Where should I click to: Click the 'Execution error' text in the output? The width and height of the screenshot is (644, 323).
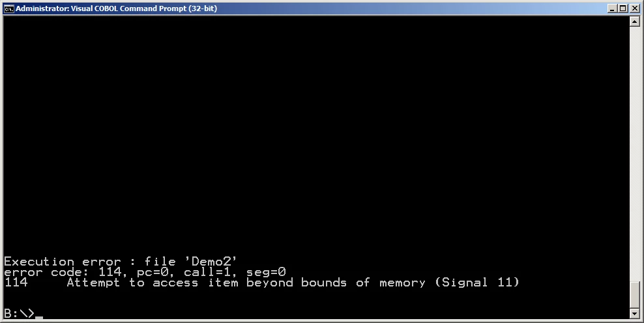click(63, 262)
